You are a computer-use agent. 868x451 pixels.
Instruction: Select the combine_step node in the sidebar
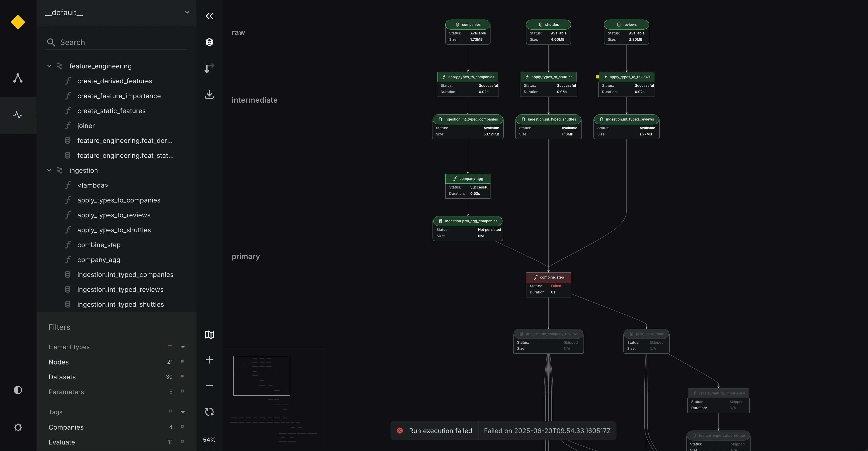pyautogui.click(x=99, y=245)
